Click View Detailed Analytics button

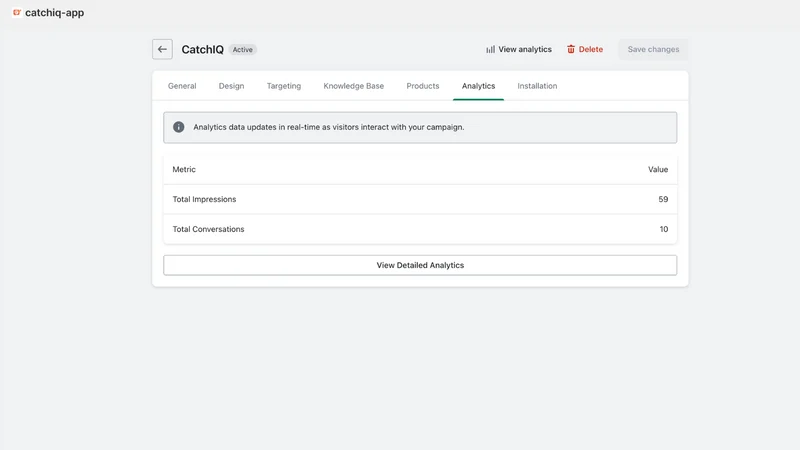pyautogui.click(x=420, y=265)
